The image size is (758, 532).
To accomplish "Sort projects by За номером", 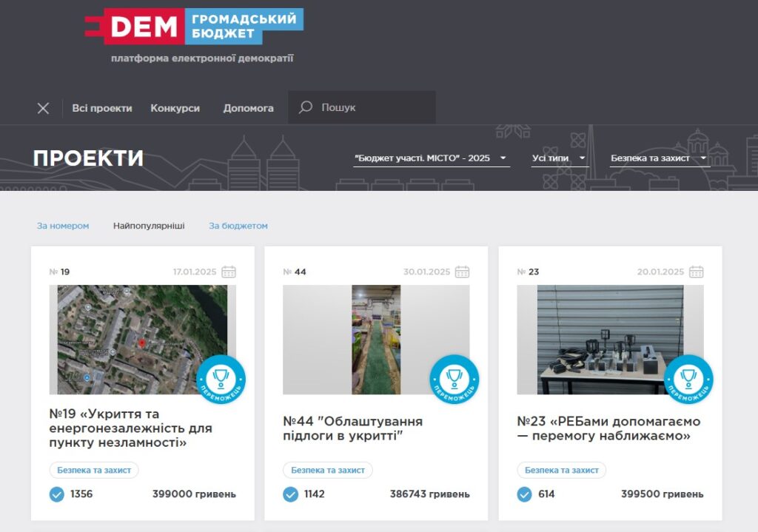I will pos(63,226).
